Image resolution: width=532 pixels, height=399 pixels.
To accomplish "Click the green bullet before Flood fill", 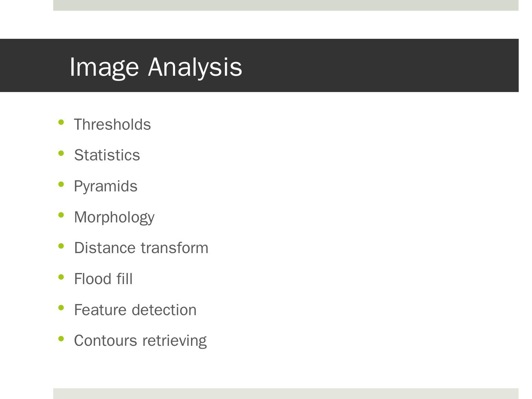I will pyautogui.click(x=61, y=277).
